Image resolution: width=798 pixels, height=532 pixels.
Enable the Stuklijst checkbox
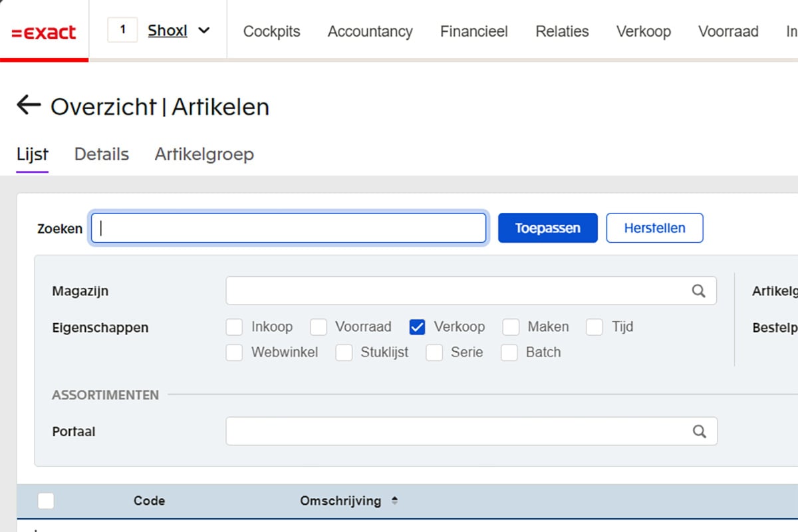click(x=344, y=352)
